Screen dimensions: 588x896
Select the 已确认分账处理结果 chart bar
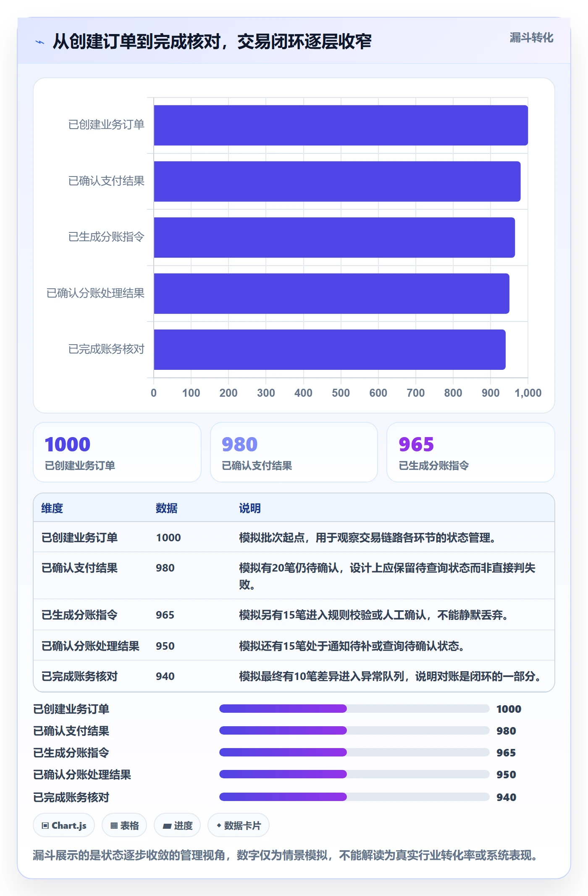331,293
